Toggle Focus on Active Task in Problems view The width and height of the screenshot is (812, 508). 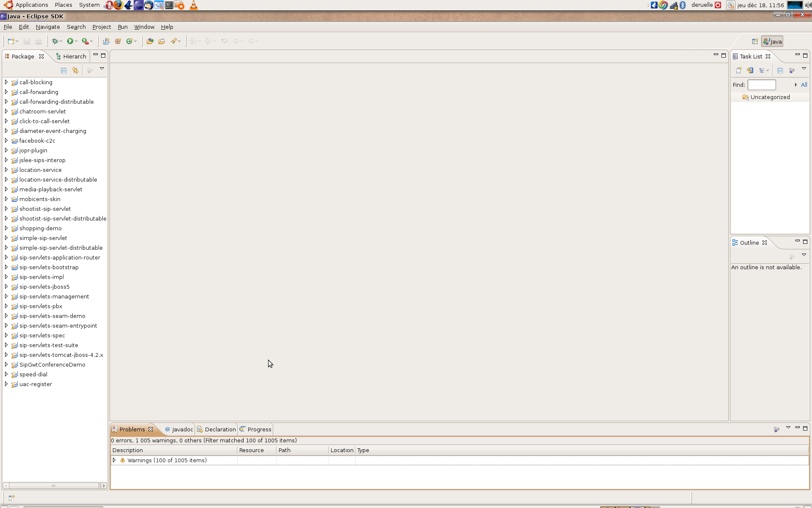pos(776,429)
